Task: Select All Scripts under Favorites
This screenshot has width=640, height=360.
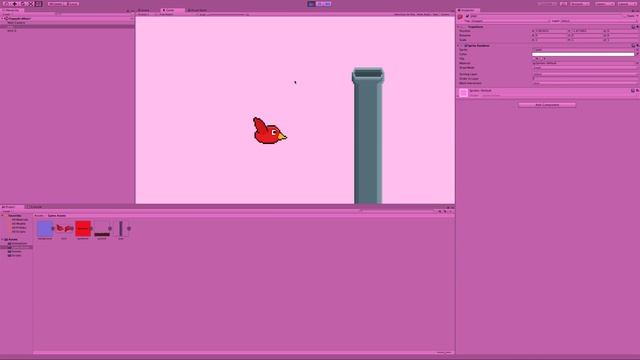Action: [18, 232]
